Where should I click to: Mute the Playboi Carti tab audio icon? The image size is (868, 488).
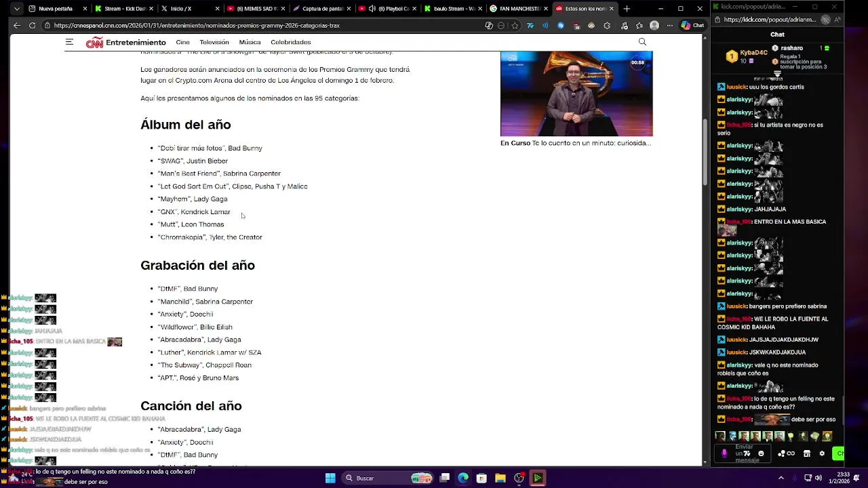[x=372, y=9]
